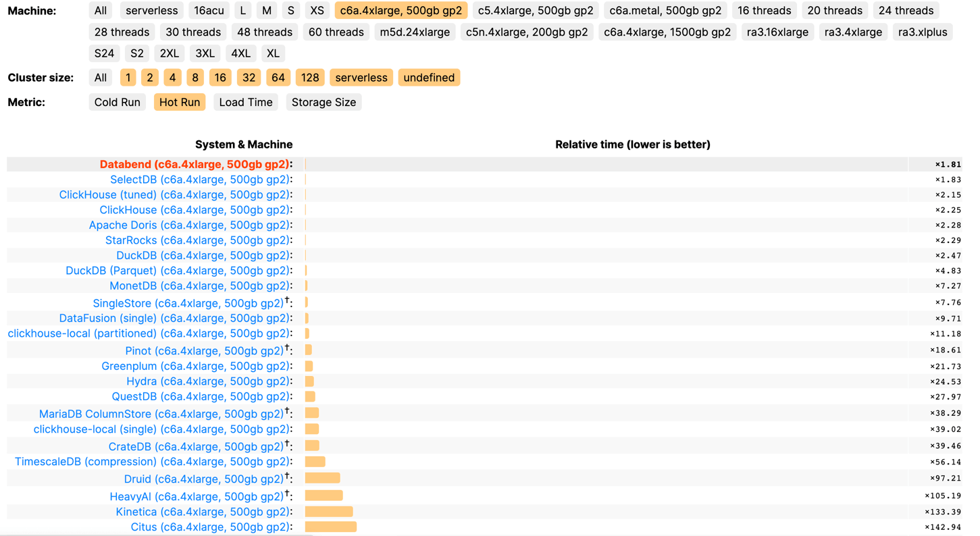Toggle the serverless machine filter
The height and width of the screenshot is (536, 980).
152,11
